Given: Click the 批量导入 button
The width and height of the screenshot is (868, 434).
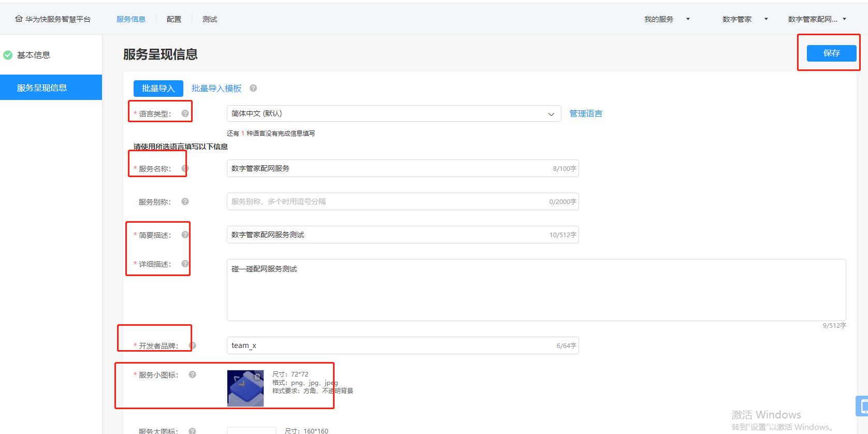Looking at the screenshot, I should click(x=158, y=88).
